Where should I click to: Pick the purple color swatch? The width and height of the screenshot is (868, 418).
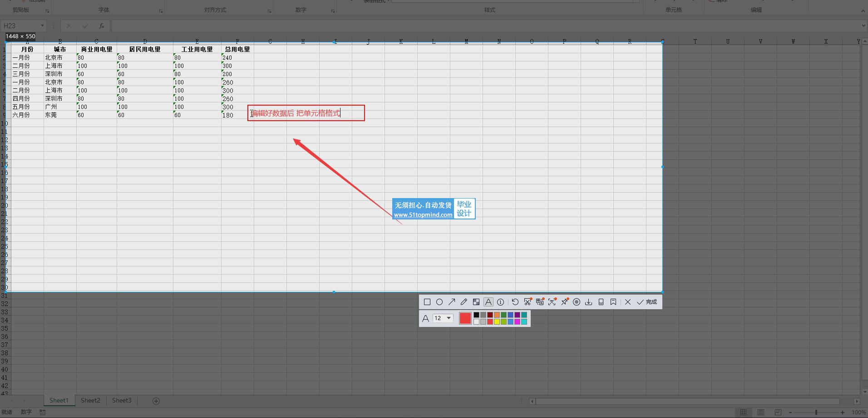(517, 315)
